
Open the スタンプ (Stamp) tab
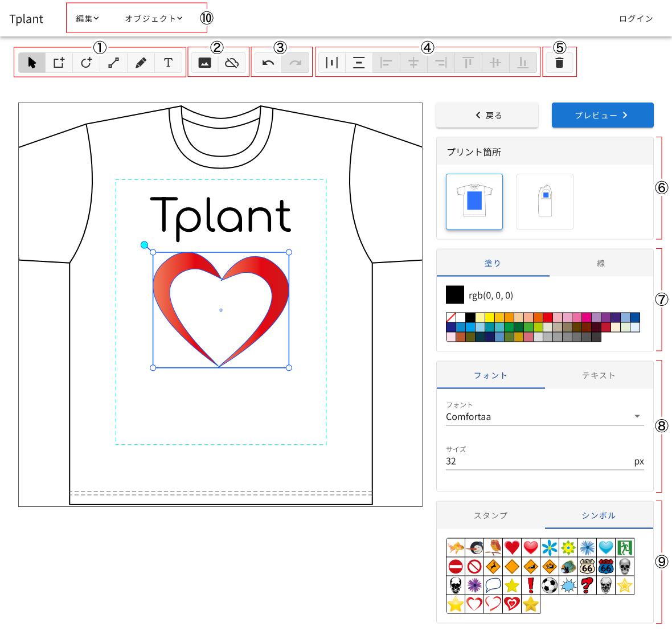(x=490, y=515)
